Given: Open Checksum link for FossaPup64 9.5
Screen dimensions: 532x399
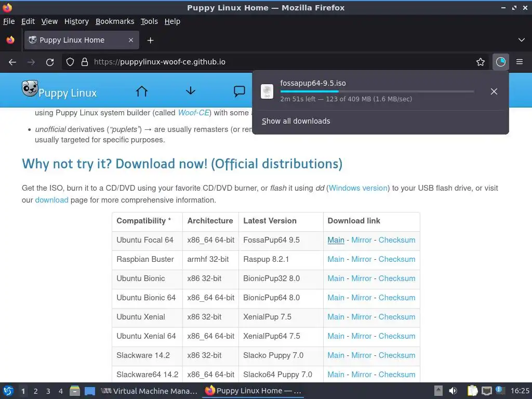Looking at the screenshot, I should (x=396, y=240).
